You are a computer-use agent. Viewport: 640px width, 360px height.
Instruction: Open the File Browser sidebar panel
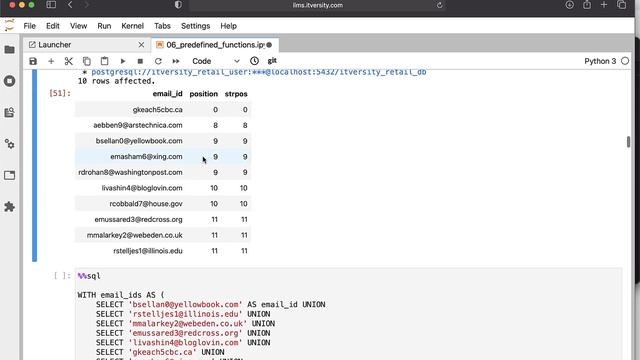(x=9, y=50)
